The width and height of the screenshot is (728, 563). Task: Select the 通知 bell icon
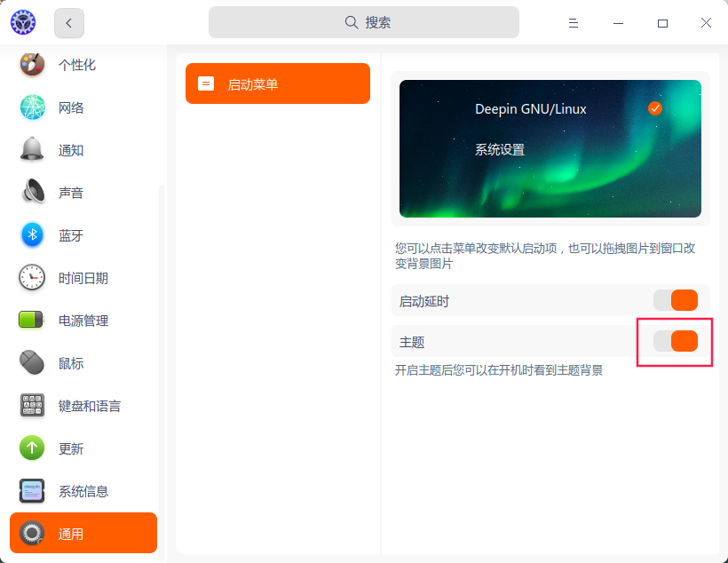pyautogui.click(x=32, y=149)
